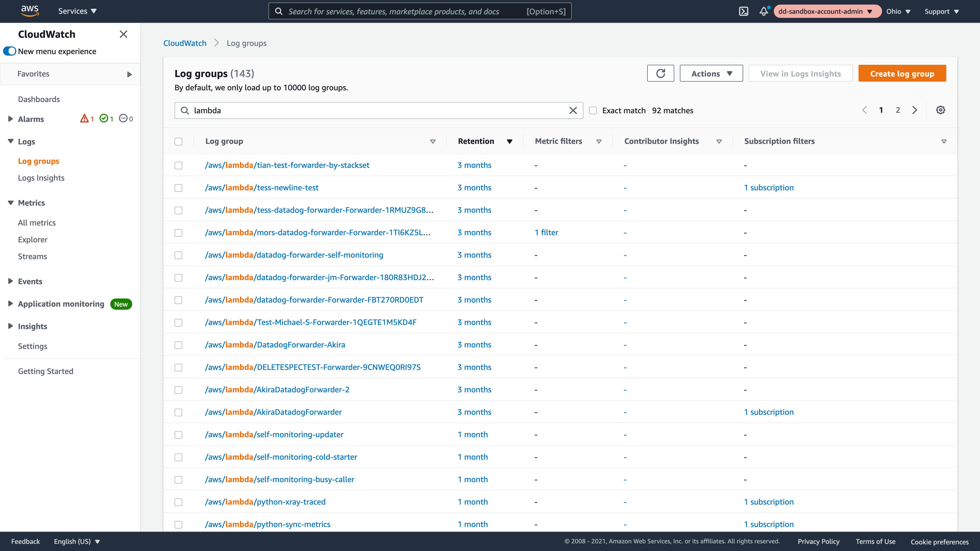The width and height of the screenshot is (980, 551).
Task: Jump to results page 2
Action: tap(898, 110)
